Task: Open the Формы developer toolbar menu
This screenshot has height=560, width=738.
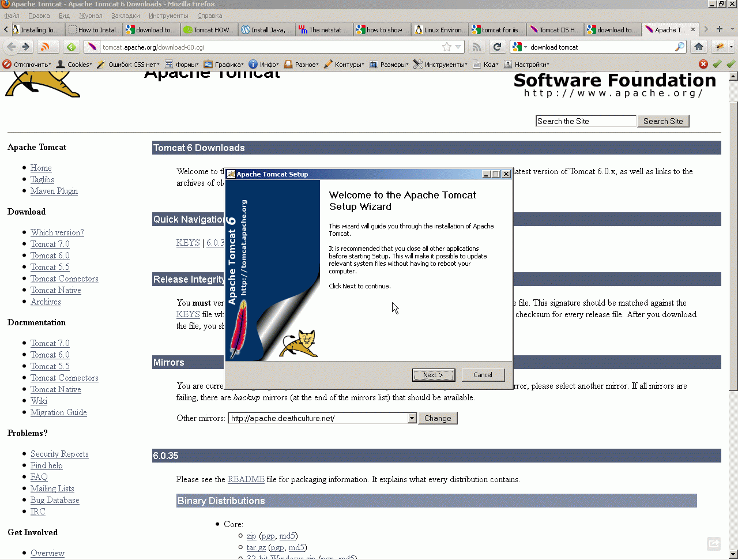Action: tap(182, 64)
